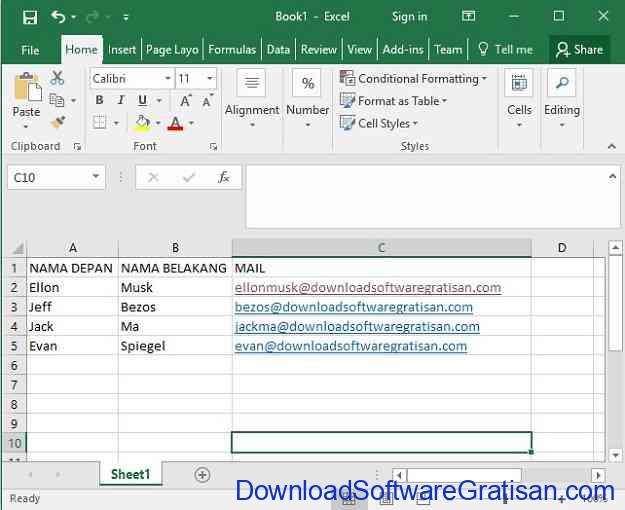Open the Alignment group

[252, 98]
